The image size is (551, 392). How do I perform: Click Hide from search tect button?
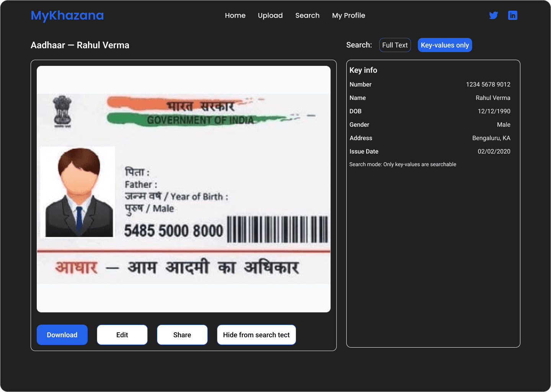coord(256,335)
